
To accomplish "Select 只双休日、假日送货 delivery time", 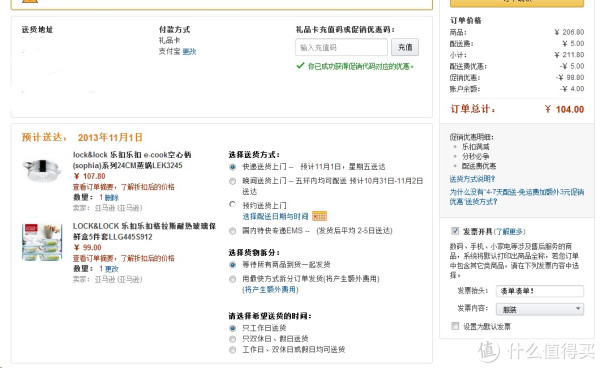I will pos(232,339).
